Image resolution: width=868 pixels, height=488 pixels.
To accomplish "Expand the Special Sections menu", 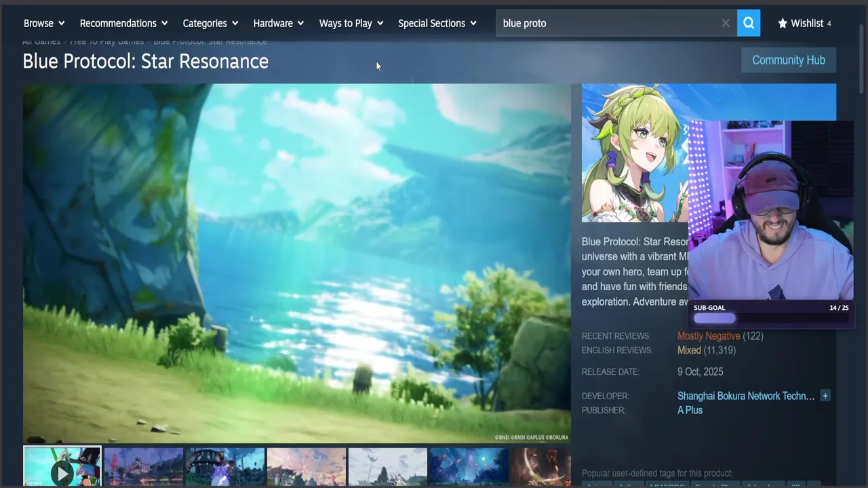I will (437, 23).
